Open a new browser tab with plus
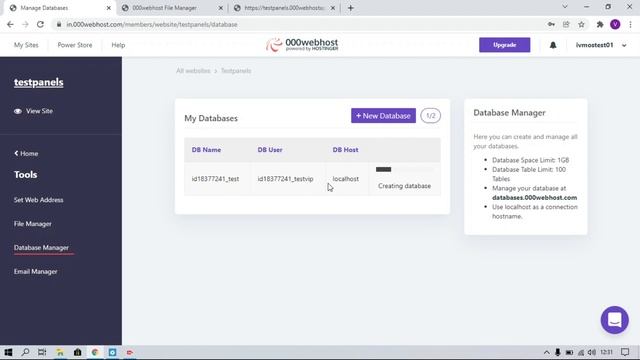This screenshot has height=360, width=640. 351,8
